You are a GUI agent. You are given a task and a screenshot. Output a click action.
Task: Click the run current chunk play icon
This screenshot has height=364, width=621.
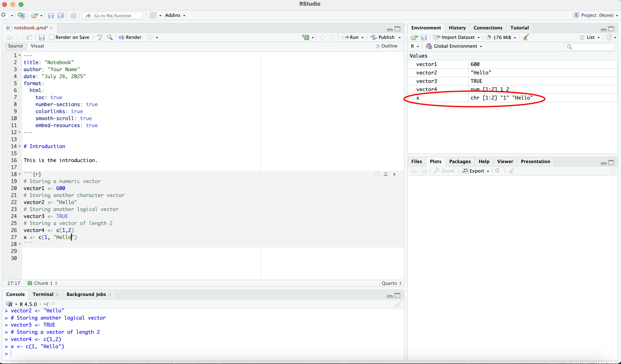point(394,174)
